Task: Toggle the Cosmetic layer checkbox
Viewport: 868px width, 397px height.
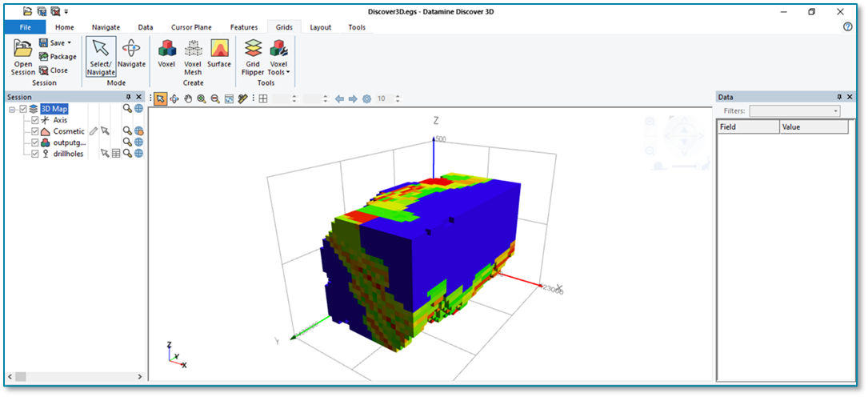Action: click(35, 131)
